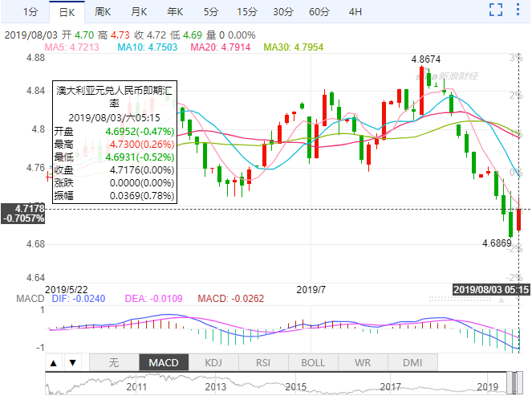The height and width of the screenshot is (404, 532).
Task: Choose the 60分 interval
Action: (x=319, y=11)
